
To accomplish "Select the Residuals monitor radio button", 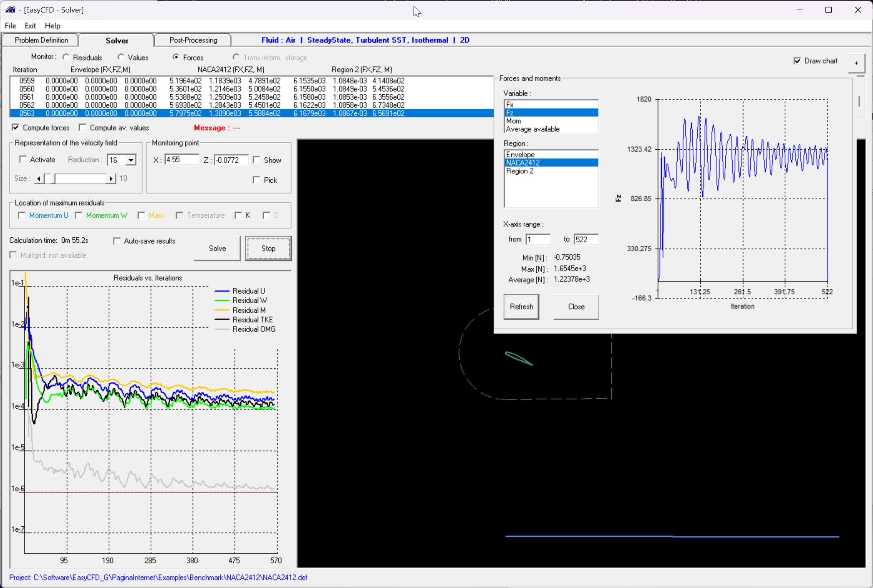I will click(66, 57).
